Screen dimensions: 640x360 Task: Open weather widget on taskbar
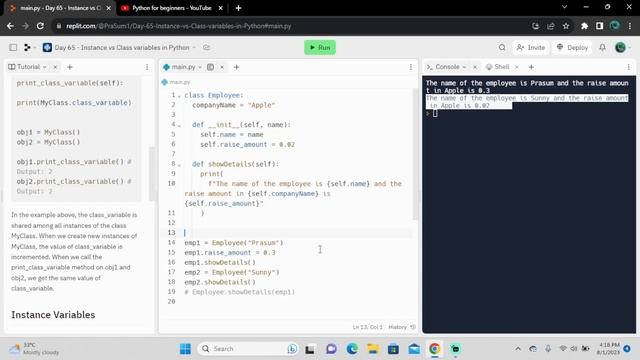(34, 349)
